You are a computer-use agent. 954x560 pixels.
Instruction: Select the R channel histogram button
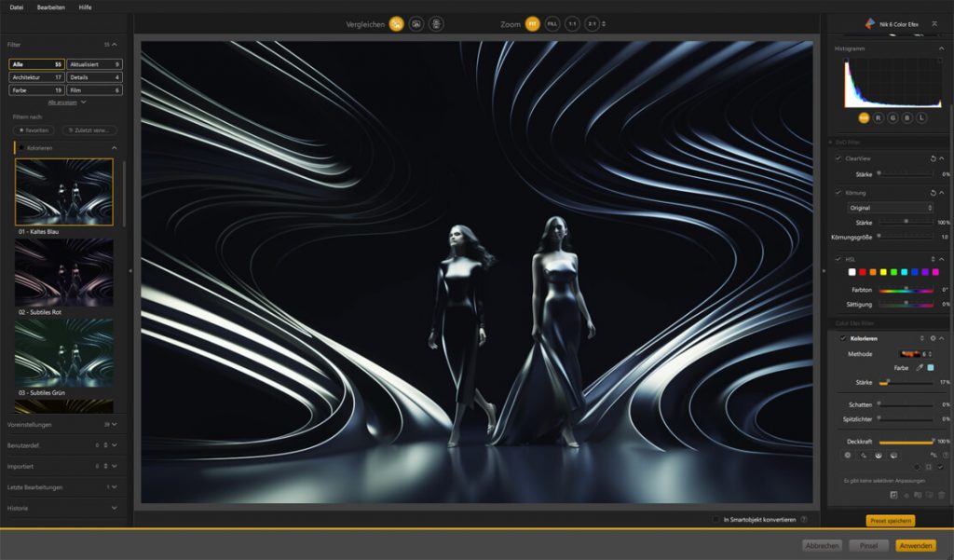(x=878, y=118)
